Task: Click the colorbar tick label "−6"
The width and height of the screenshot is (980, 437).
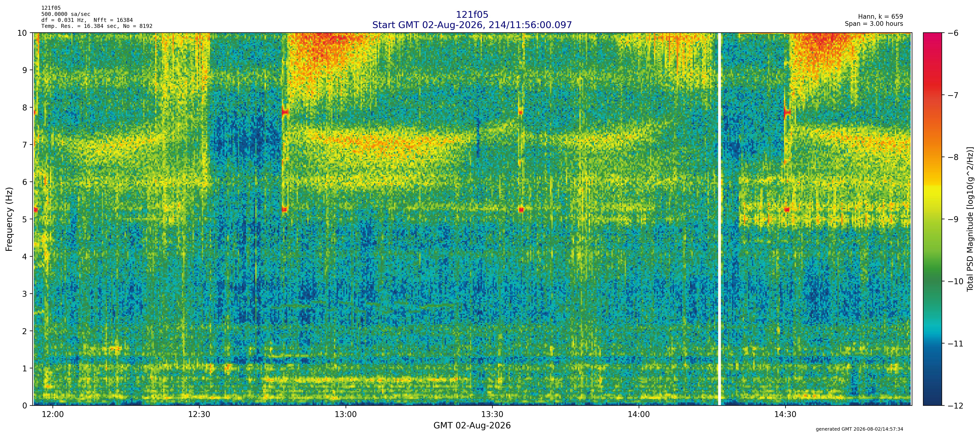Action: coord(953,33)
